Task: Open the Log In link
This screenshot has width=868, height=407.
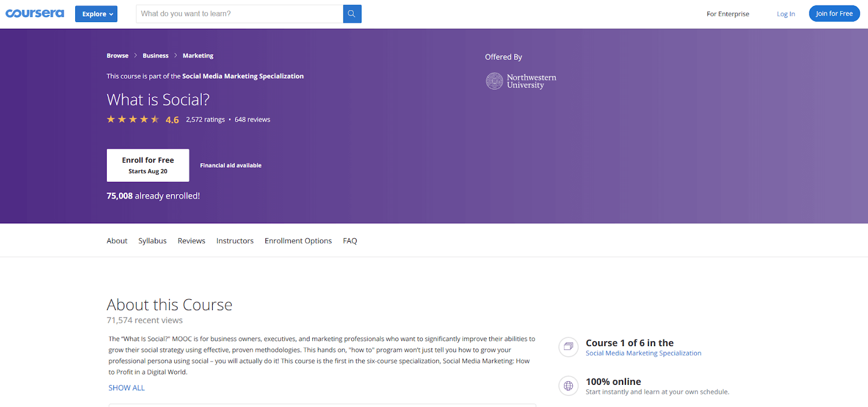Action: click(x=786, y=14)
